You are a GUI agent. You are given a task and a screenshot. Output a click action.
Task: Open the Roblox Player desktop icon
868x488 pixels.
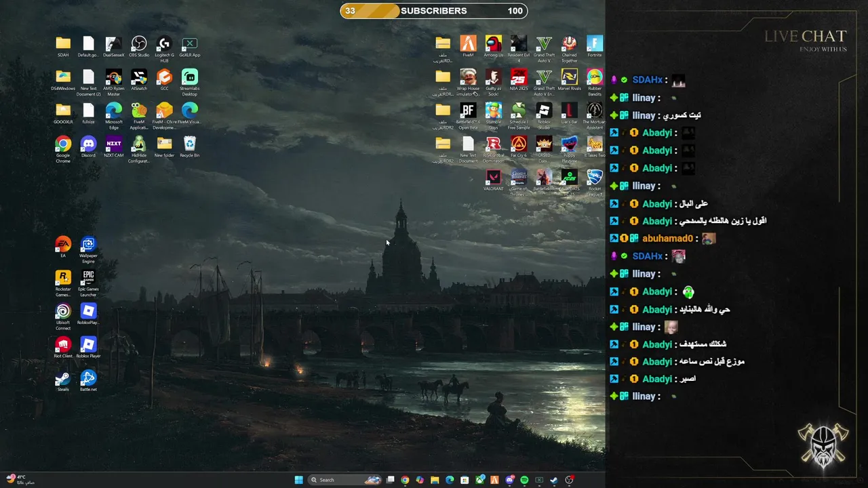pyautogui.click(x=88, y=347)
